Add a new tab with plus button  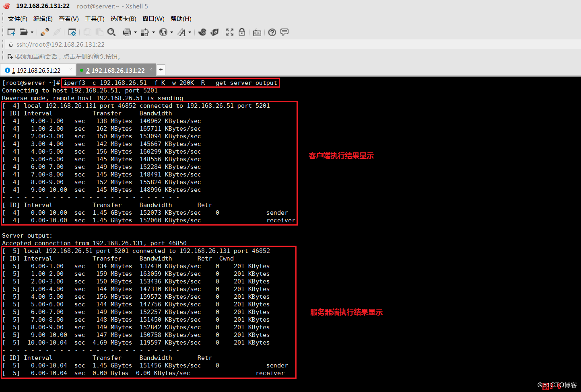pyautogui.click(x=161, y=70)
